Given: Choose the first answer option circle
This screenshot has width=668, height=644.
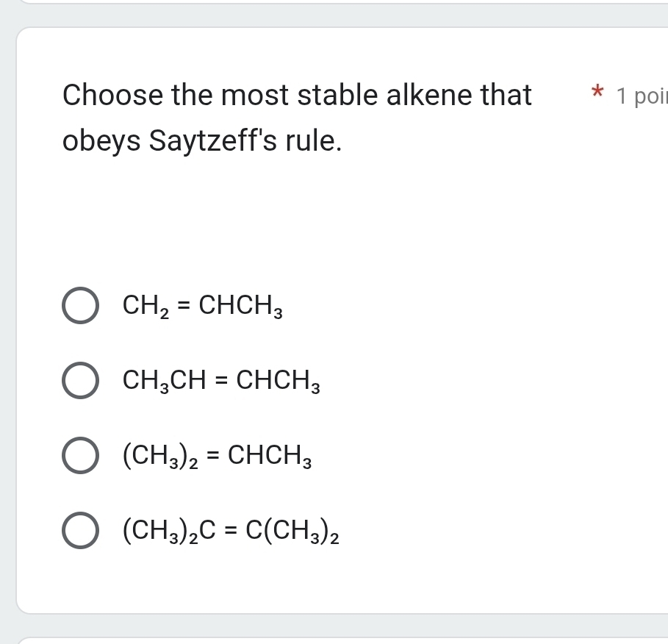Looking at the screenshot, I should click(x=81, y=305).
